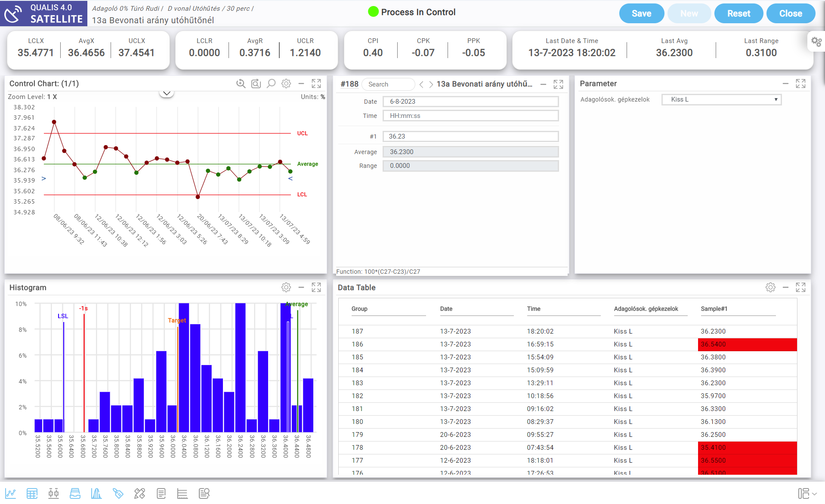Viewport: 825px width, 504px height.
Task: Open the inbox tray icon in the bottom toolbar
Action: tap(75, 493)
